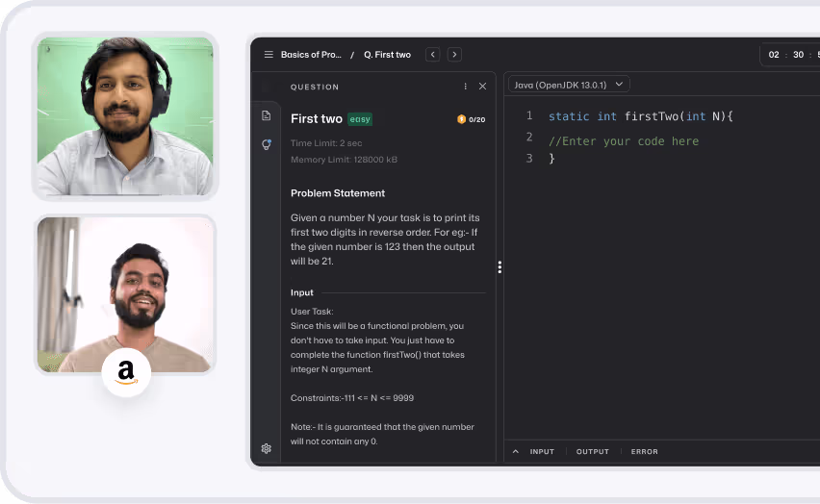Click the panel splitter handle dots

pos(500,267)
